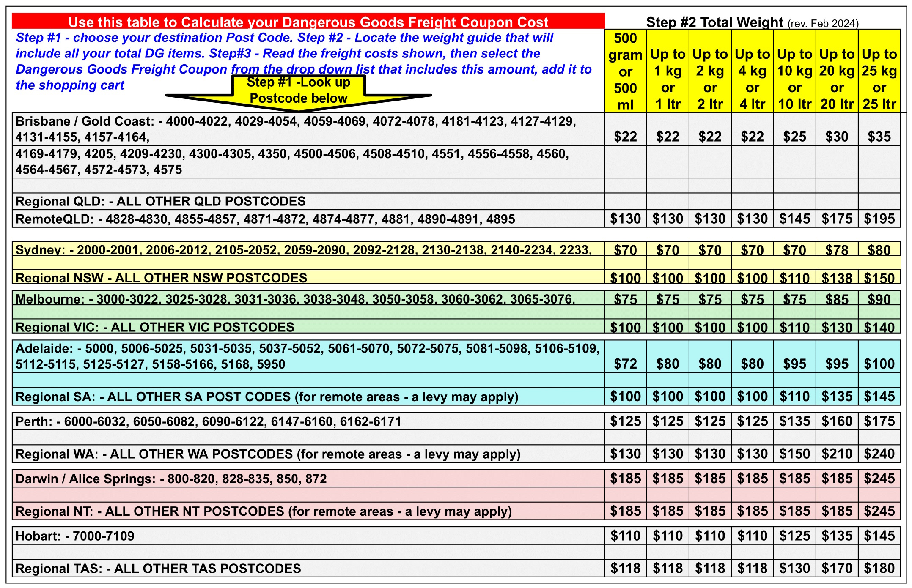This screenshot has width=912, height=588.
Task: Select Perth $160 price for 20 kg
Action: (x=837, y=421)
